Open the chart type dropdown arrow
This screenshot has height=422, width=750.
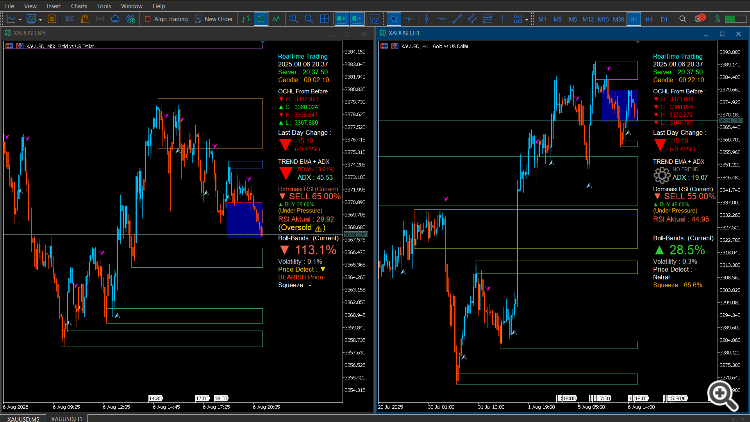tap(20, 20)
